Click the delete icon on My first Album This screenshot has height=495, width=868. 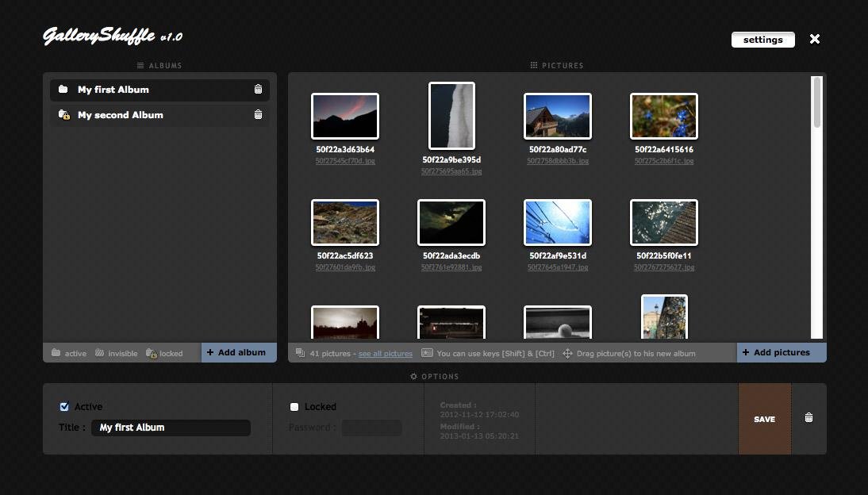pos(258,90)
